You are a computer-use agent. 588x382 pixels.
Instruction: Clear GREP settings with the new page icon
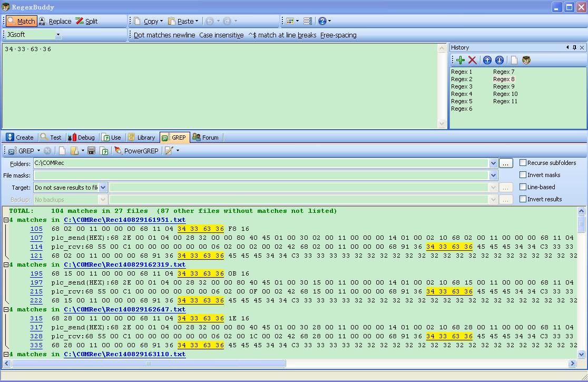pos(62,151)
